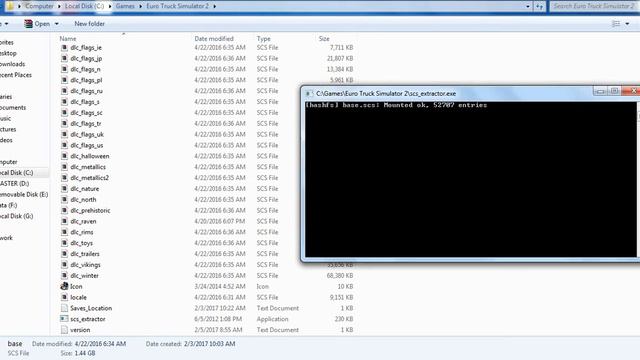
Task: Sort files by the Name column header
Action: click(68, 38)
